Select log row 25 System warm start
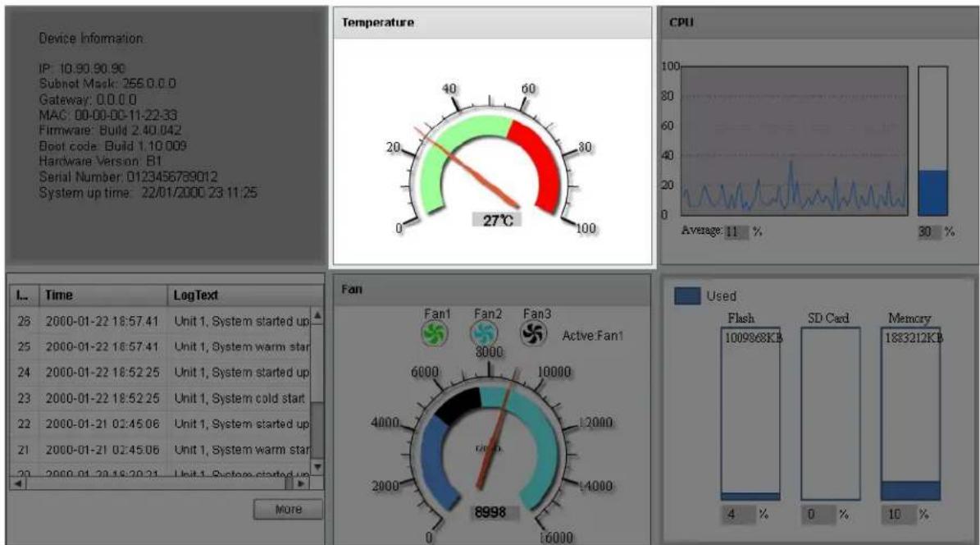Viewport: 980px width, 545px height. coord(161,346)
